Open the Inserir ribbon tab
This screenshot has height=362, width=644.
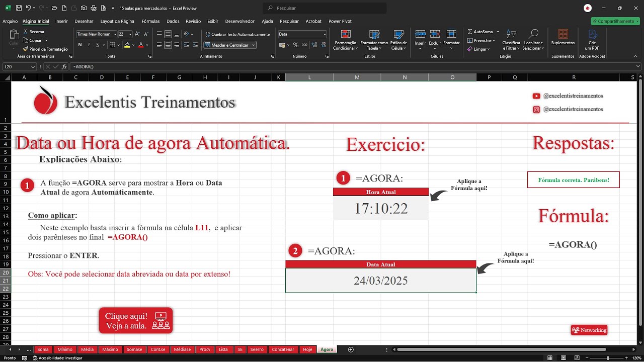(61, 22)
